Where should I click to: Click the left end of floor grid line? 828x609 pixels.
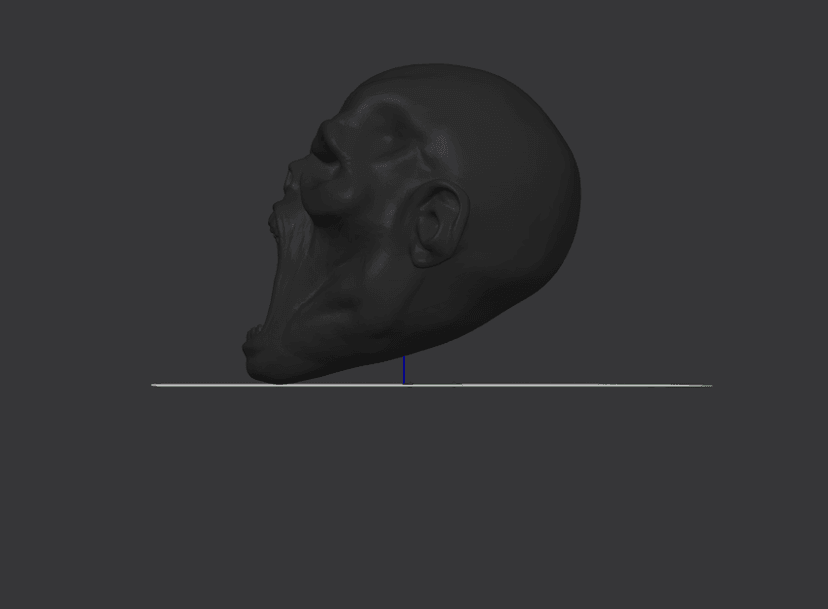point(156,384)
